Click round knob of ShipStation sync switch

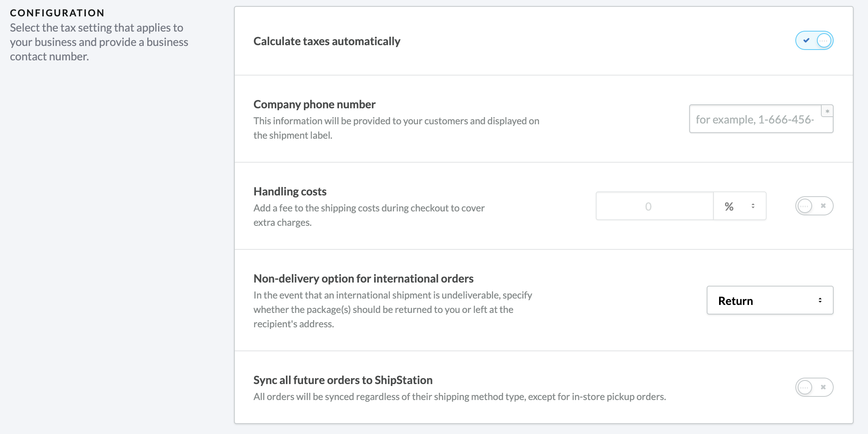pos(805,387)
